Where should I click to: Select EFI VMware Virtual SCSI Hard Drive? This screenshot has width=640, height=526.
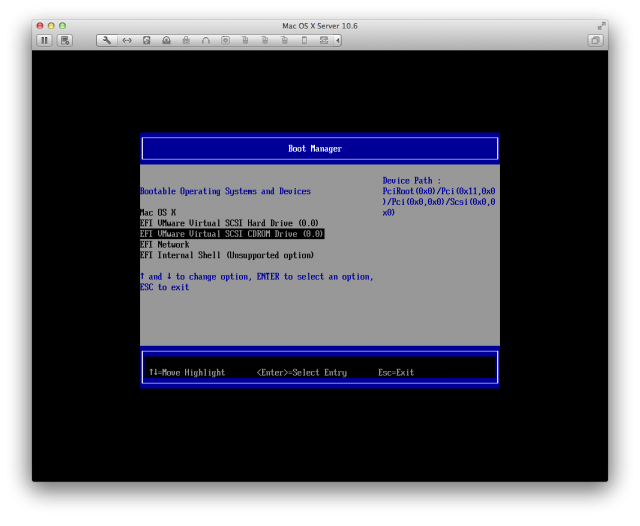click(x=229, y=223)
